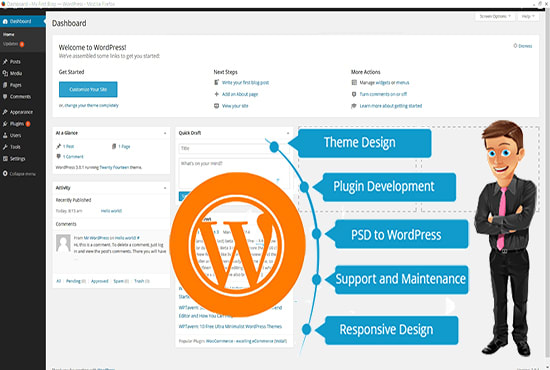Click the commenter avatar thumbnail
This screenshot has height=370, width=550.
(63, 243)
